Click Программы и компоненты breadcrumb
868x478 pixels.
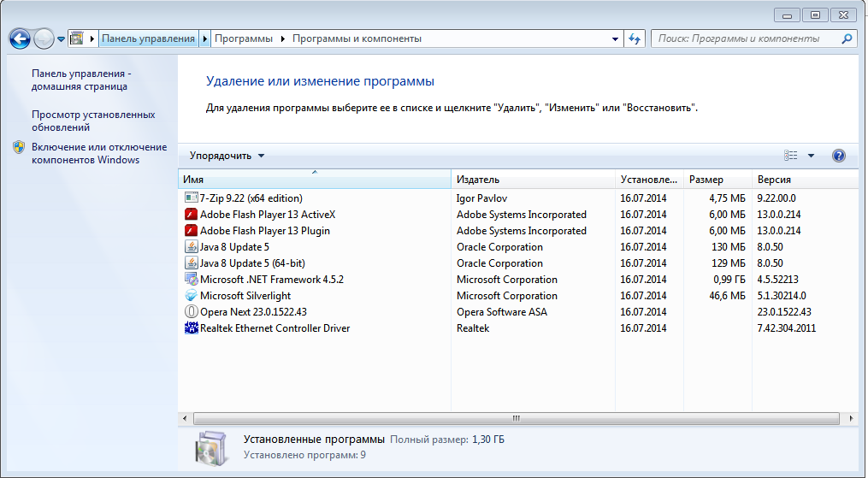[357, 38]
